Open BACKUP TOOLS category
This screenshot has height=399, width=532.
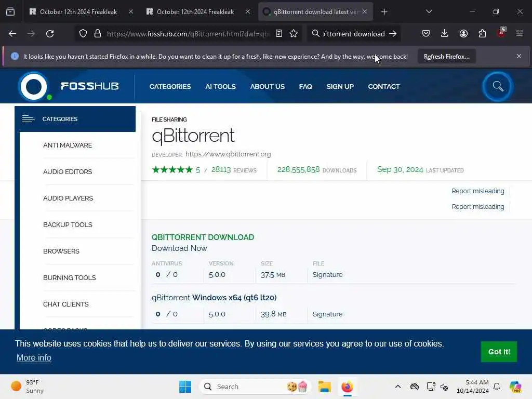(x=68, y=224)
